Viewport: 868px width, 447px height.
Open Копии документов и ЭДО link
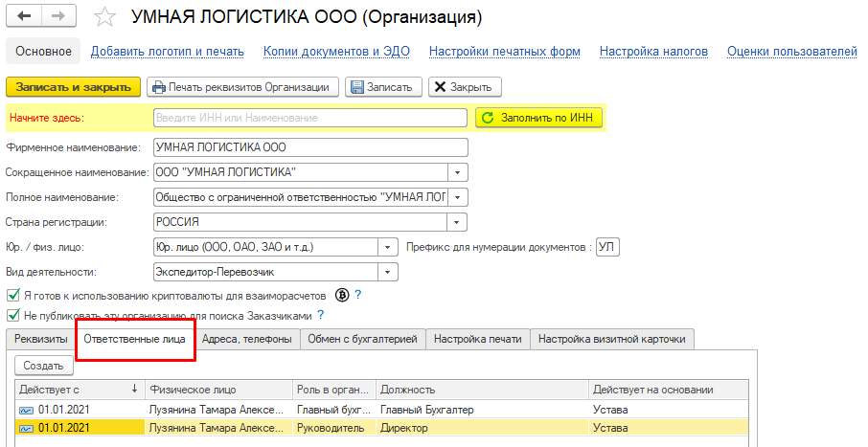click(x=336, y=52)
